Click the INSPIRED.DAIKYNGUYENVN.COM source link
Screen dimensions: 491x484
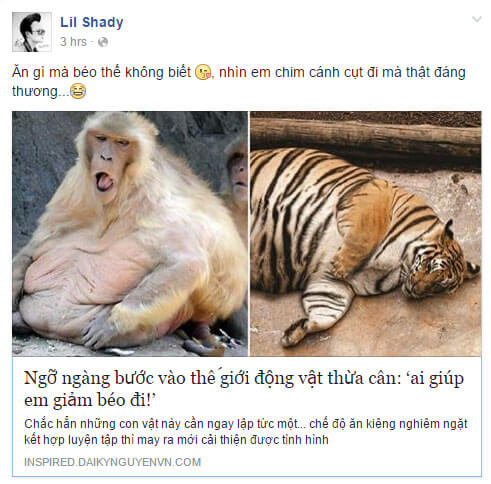(112, 462)
